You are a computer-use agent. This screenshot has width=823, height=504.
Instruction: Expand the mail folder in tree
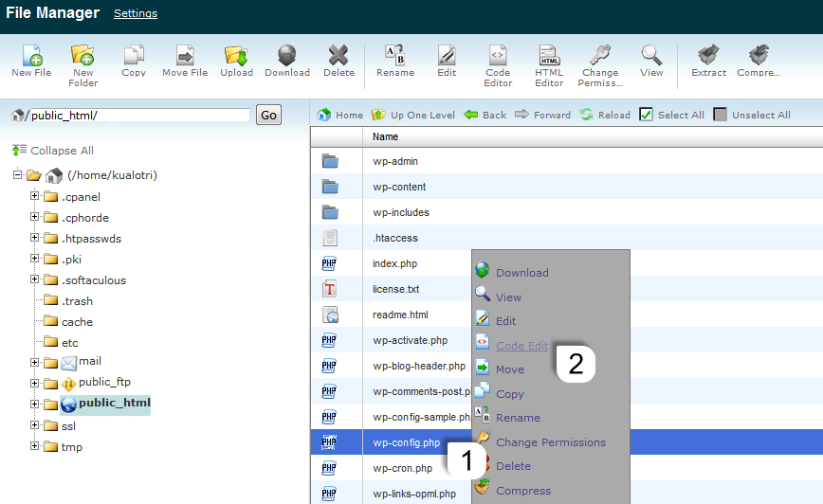click(35, 362)
